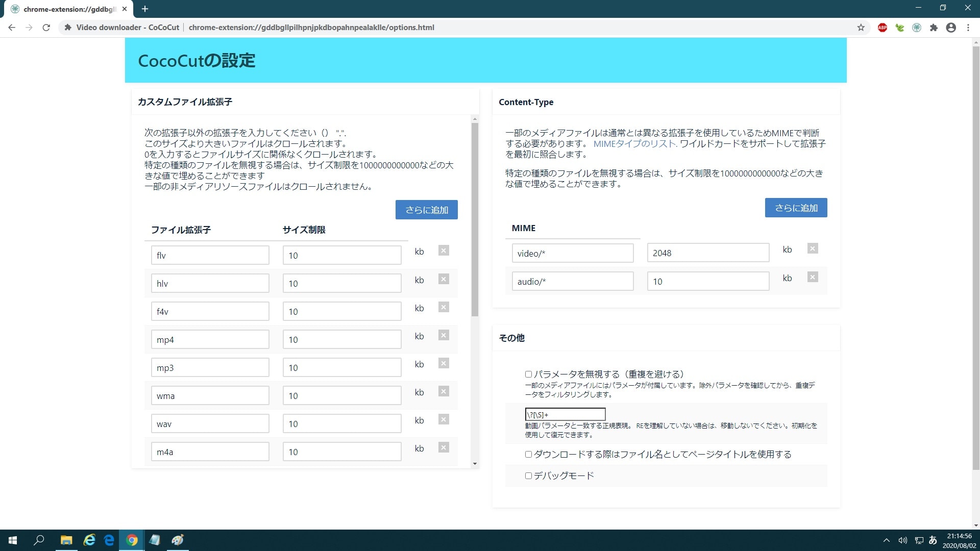Delete the wma extension row

coord(444,391)
